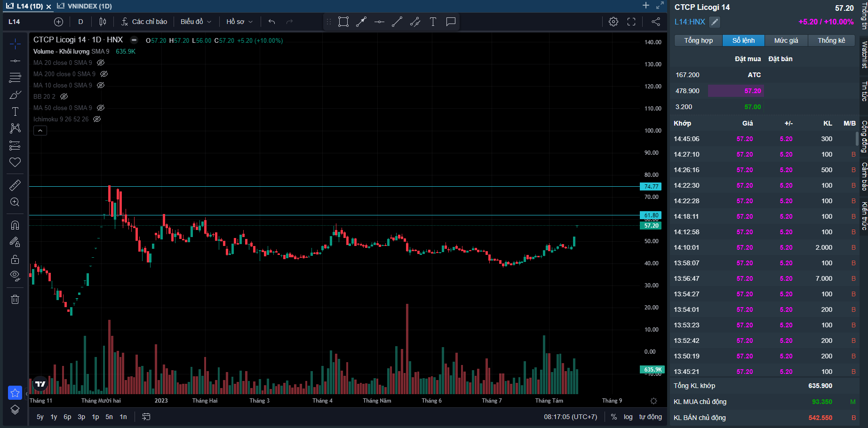Viewport: 868px width, 428px height.
Task: Open the time axis settings gear
Action: coord(653,401)
